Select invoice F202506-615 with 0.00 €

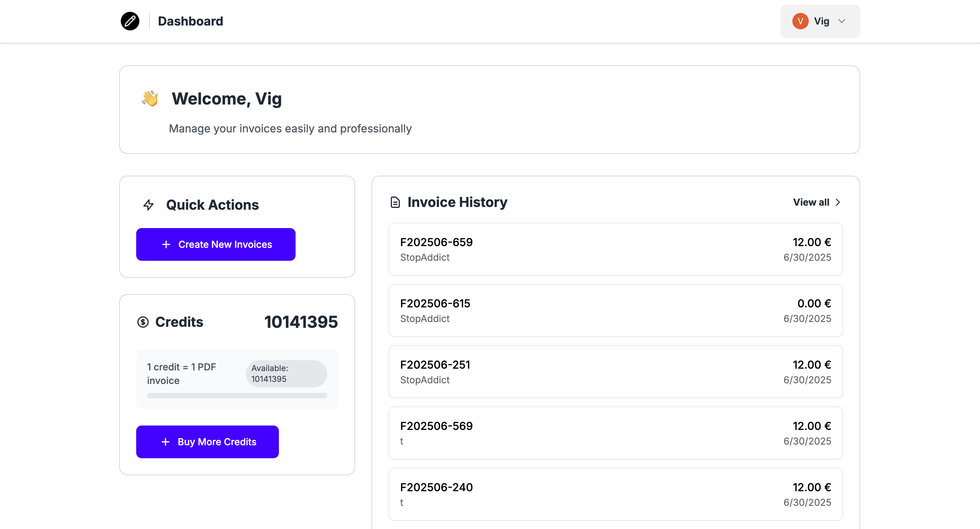point(615,310)
